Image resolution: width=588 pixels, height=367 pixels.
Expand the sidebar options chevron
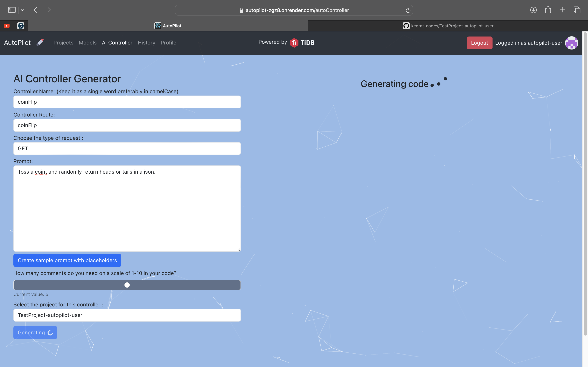tap(22, 10)
